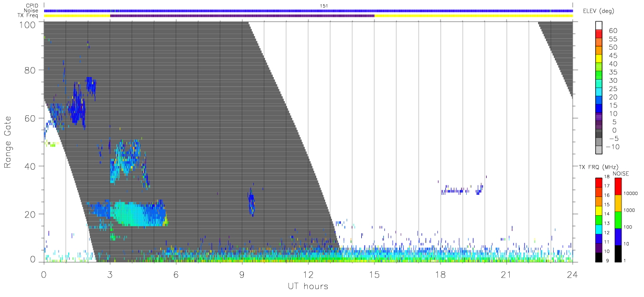644x297 pixels.
Task: Select the black bottom segment of NOISE colorbar
Action: [619, 252]
